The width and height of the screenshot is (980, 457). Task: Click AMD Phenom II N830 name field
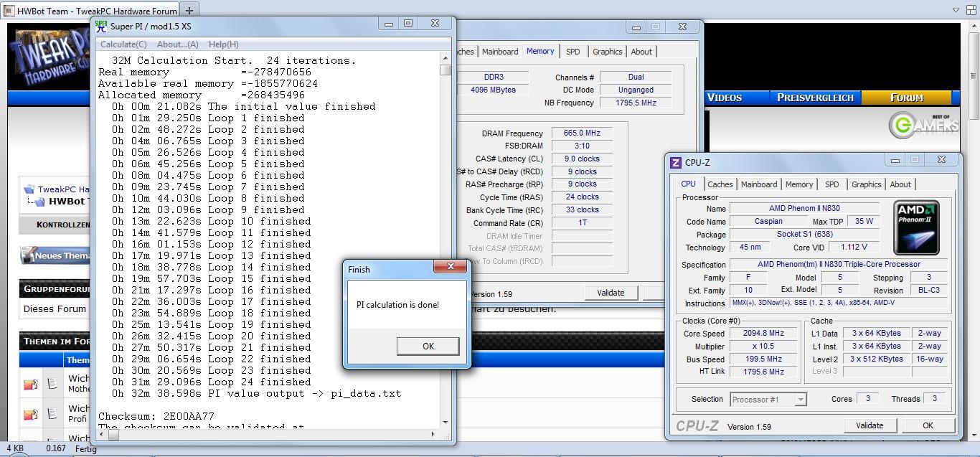pos(804,209)
